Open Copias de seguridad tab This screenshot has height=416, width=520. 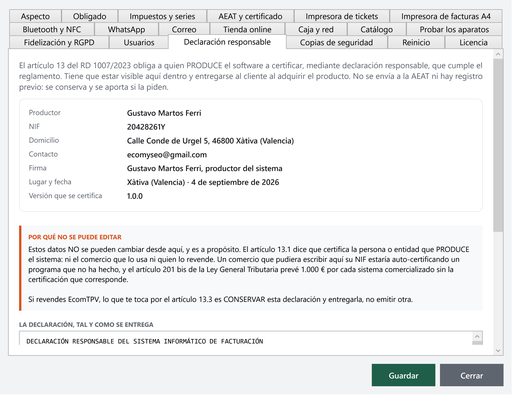click(x=336, y=42)
